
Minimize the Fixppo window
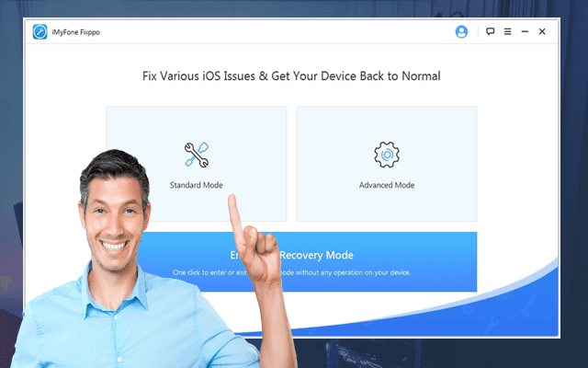525,31
